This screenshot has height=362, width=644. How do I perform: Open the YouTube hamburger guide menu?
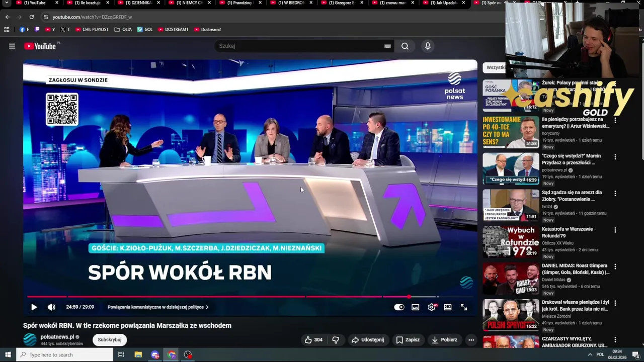point(12,46)
